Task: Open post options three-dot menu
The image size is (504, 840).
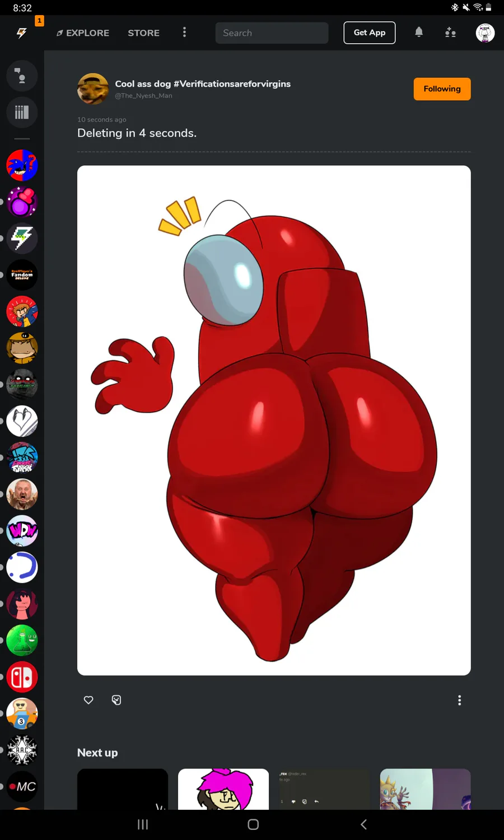Action: (460, 700)
